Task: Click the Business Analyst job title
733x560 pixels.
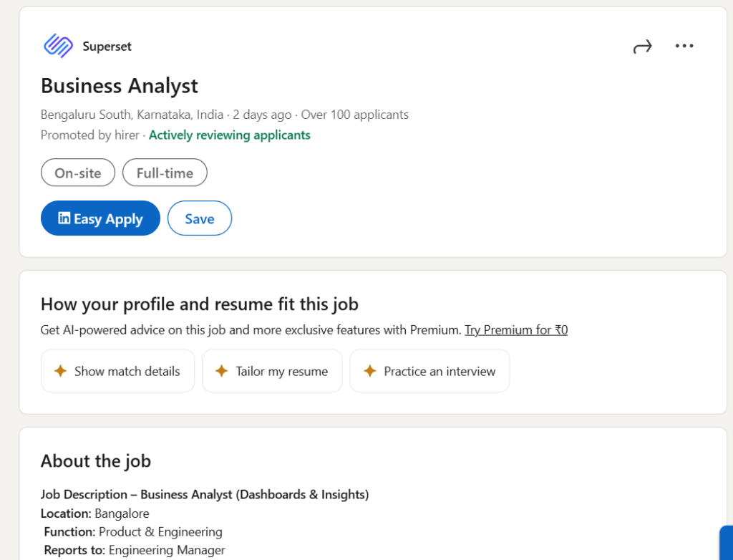Action: click(x=120, y=86)
